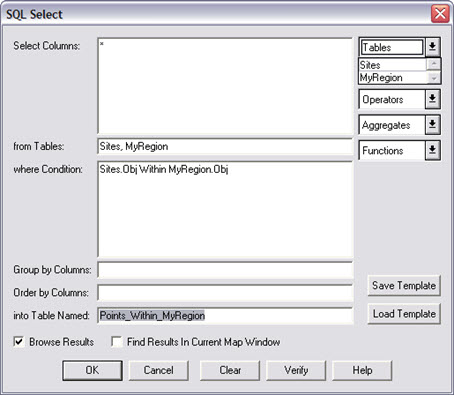
Task: Click the Tables list scroll up arrow
Action: point(434,64)
